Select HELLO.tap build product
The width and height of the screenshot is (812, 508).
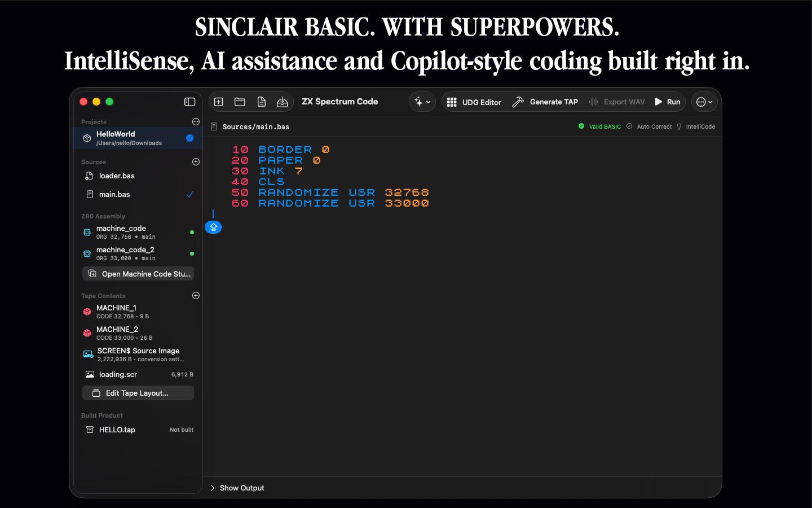(138, 430)
